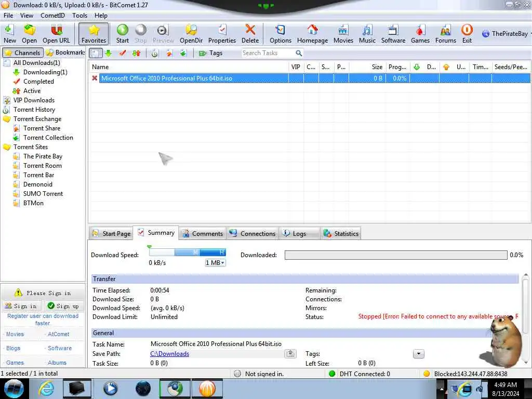Viewport: 532px width, 399px height.
Task: Click the downloading filter green arrow icon
Action: [108, 53]
